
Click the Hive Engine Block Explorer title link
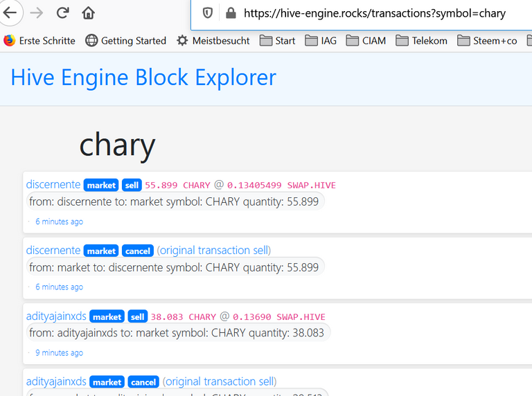tap(143, 78)
